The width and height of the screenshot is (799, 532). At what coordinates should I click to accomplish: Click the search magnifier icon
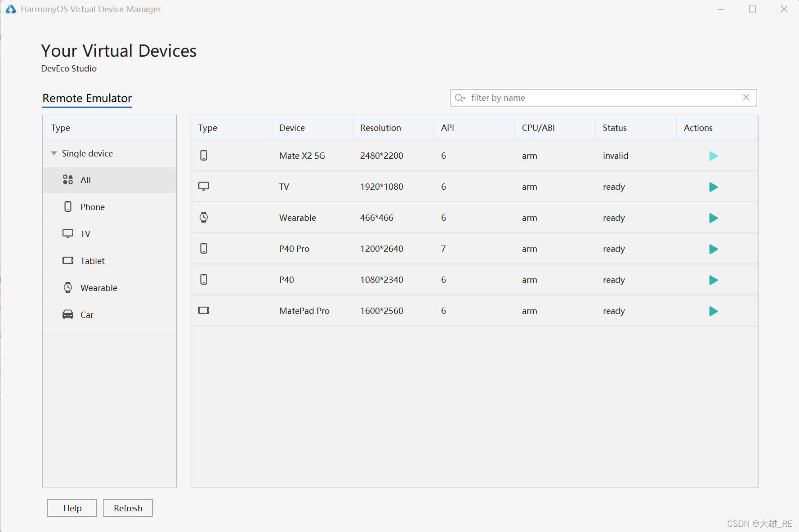pos(460,98)
